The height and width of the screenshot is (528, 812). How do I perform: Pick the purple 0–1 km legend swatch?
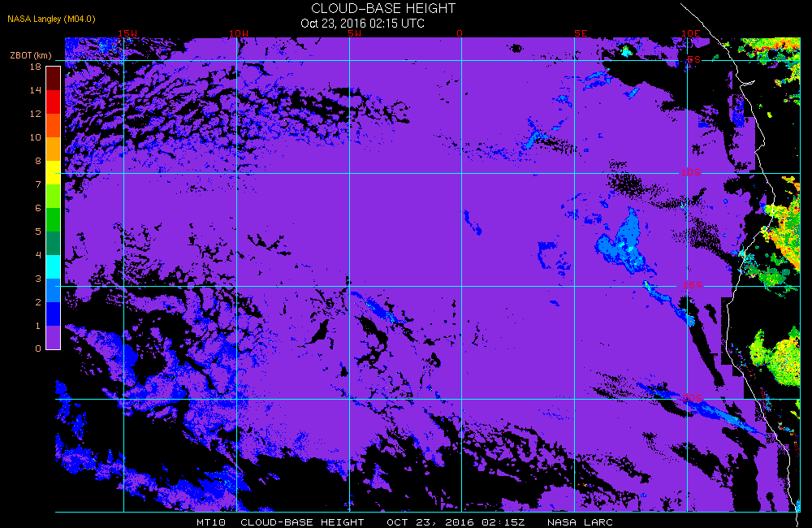tap(54, 337)
